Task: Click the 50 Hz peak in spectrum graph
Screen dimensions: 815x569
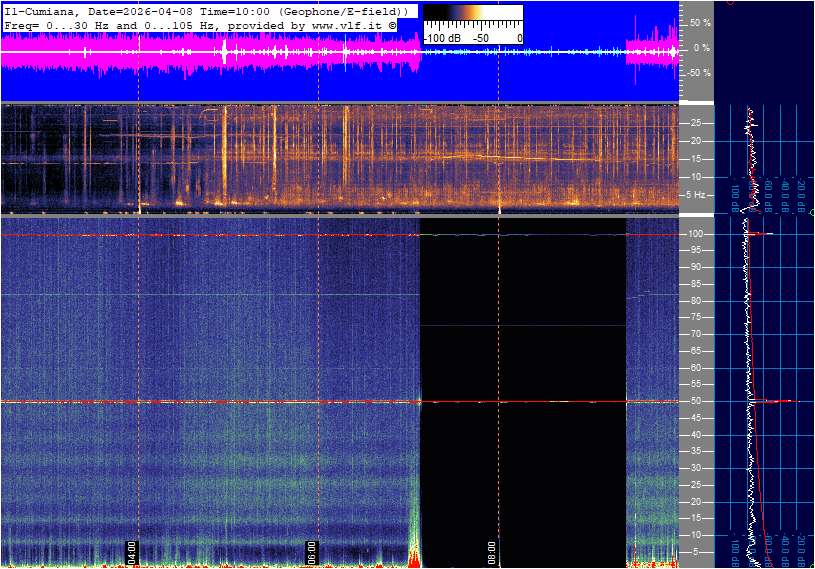Action: (772, 401)
